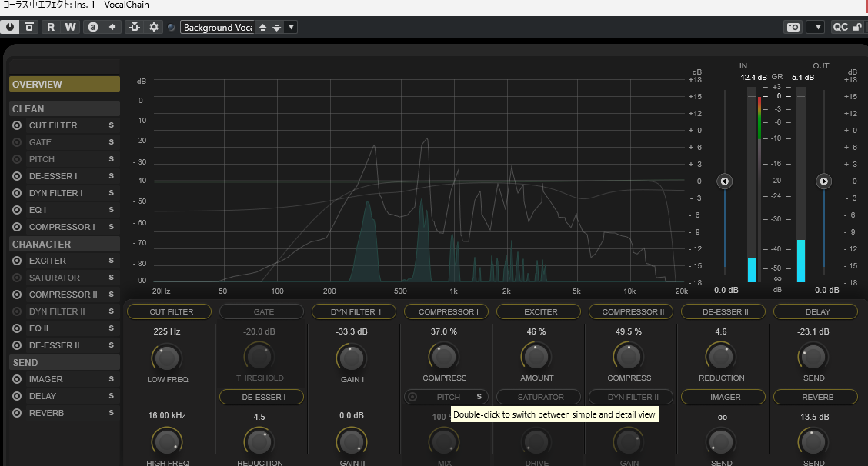Solo the CUT FILTER module
The width and height of the screenshot is (868, 466).
[112, 125]
